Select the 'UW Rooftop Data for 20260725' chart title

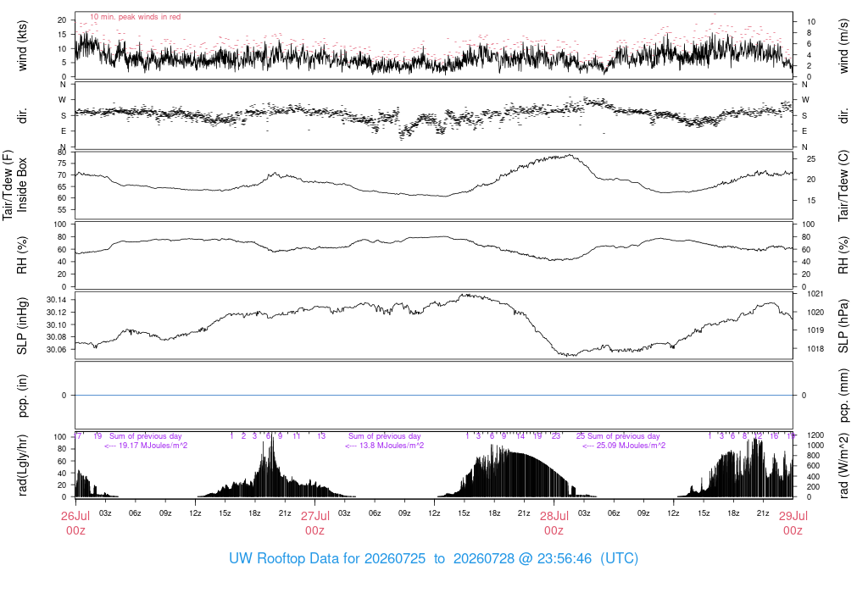[x=327, y=558]
